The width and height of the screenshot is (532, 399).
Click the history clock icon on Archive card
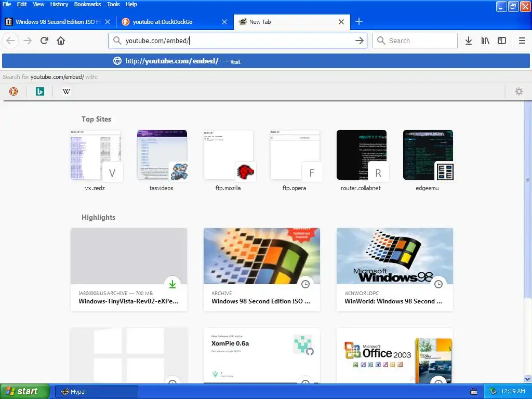tap(305, 284)
